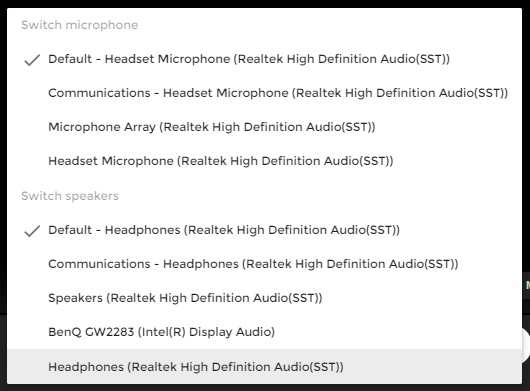The height and width of the screenshot is (391, 530).
Task: Click checkmark beside Default Headset Microphone
Action: pyautogui.click(x=32, y=60)
